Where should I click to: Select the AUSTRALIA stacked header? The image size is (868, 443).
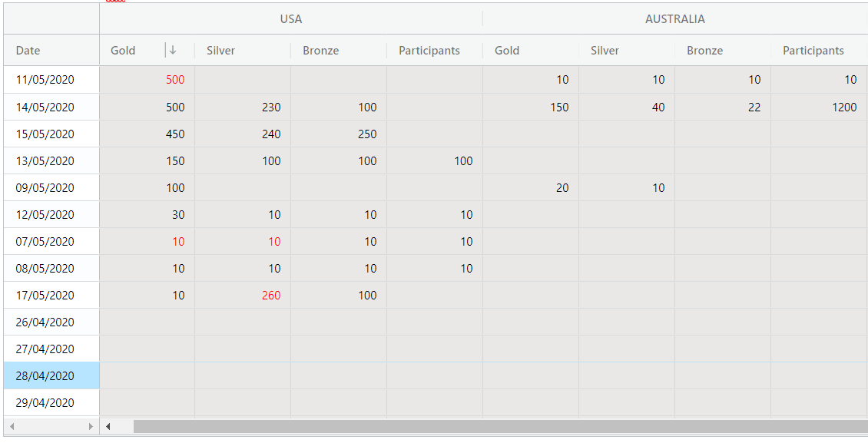coord(674,19)
